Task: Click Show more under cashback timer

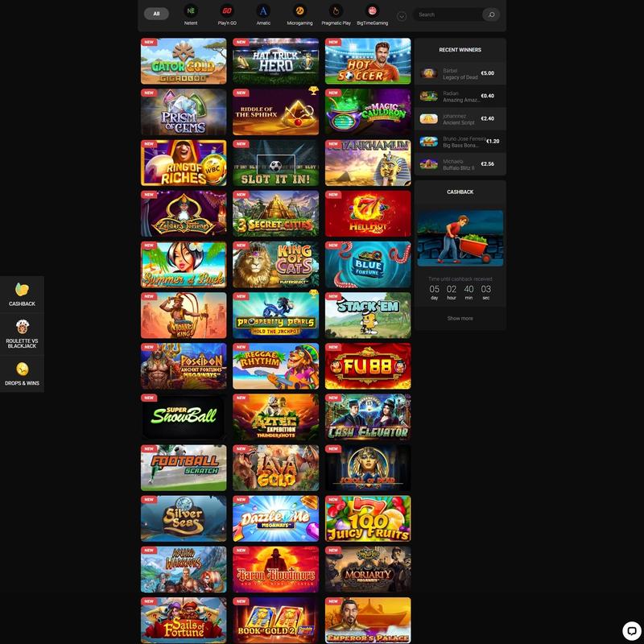Action: pyautogui.click(x=460, y=318)
